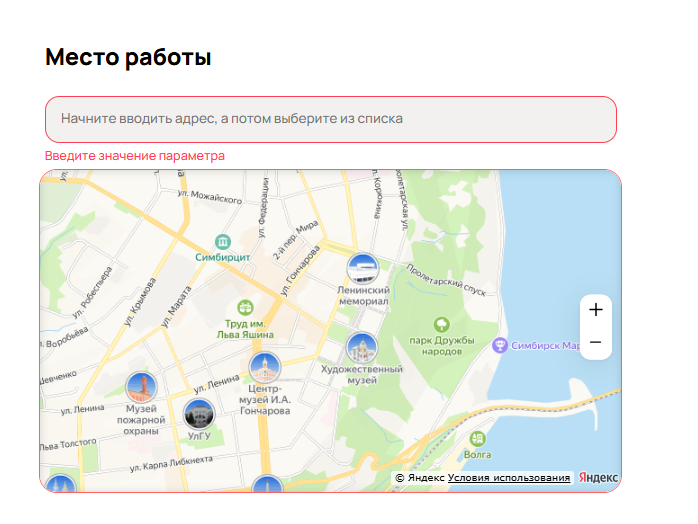This screenshot has width=698, height=524.
Task: Click the Музей пожарной охраны tower icon
Action: point(142,387)
